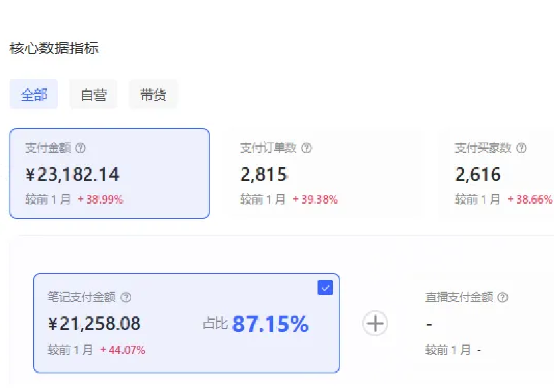The image size is (554, 392).
Task: Switch to the 全部 tab
Action: 34,95
